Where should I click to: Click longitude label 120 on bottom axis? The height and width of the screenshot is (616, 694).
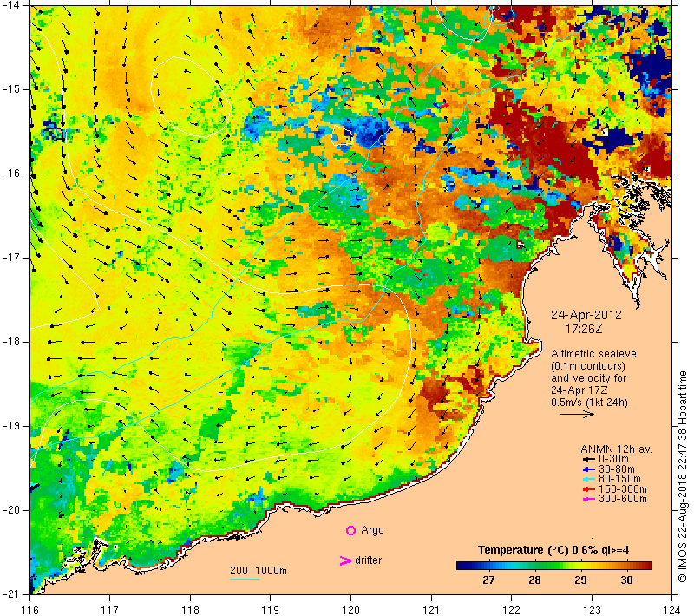(351, 610)
